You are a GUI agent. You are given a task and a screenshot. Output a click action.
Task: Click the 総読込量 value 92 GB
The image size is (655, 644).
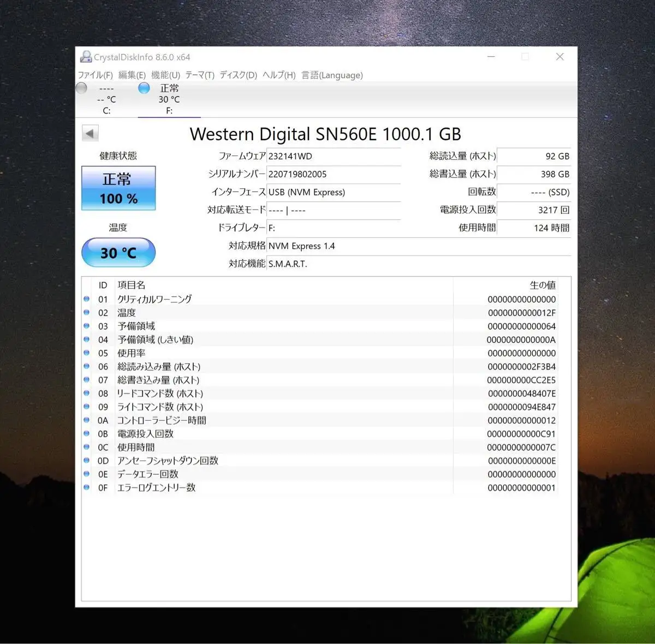[534, 156]
